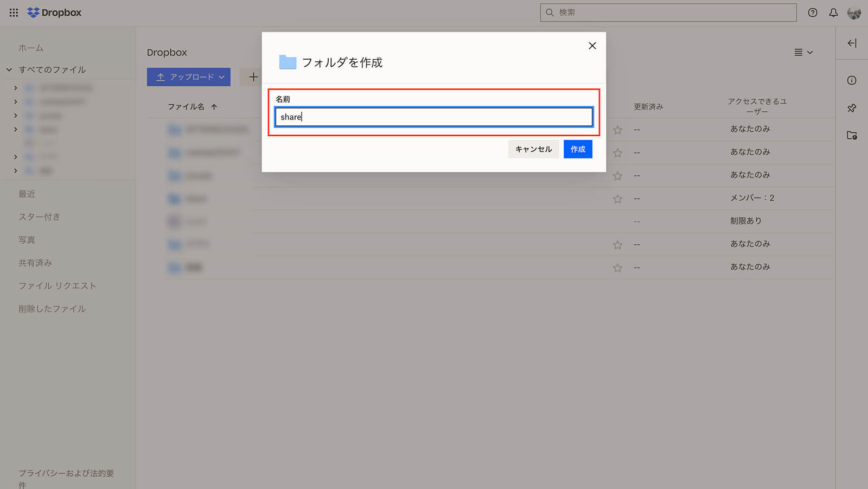The image size is (868, 489).
Task: Expand the first folder in the sidebar tree
Action: point(15,87)
